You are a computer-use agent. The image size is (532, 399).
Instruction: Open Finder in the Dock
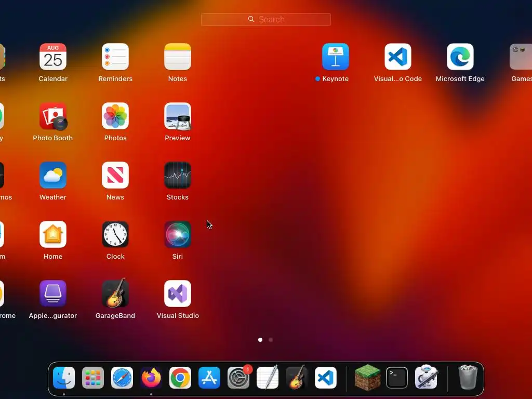[64, 378]
